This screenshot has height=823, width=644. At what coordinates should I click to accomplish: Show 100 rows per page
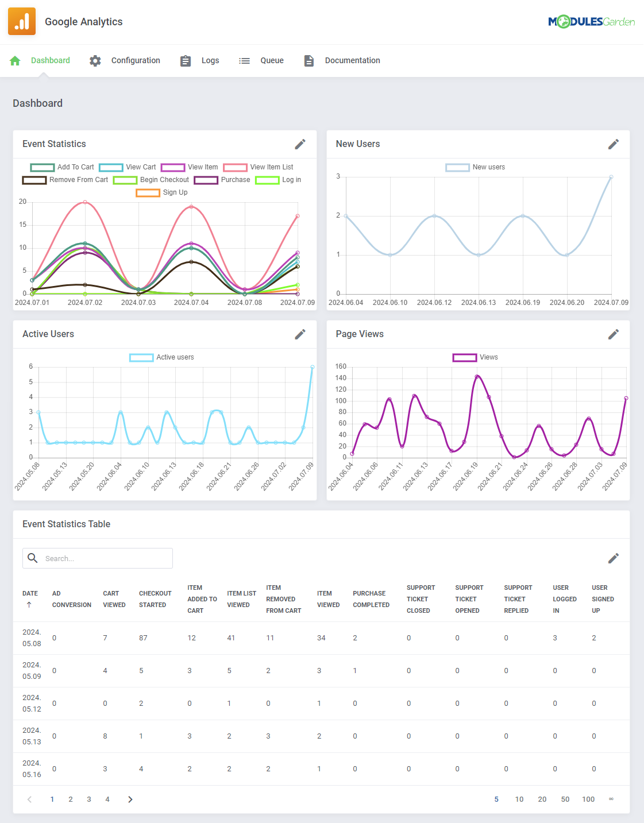tap(588, 799)
